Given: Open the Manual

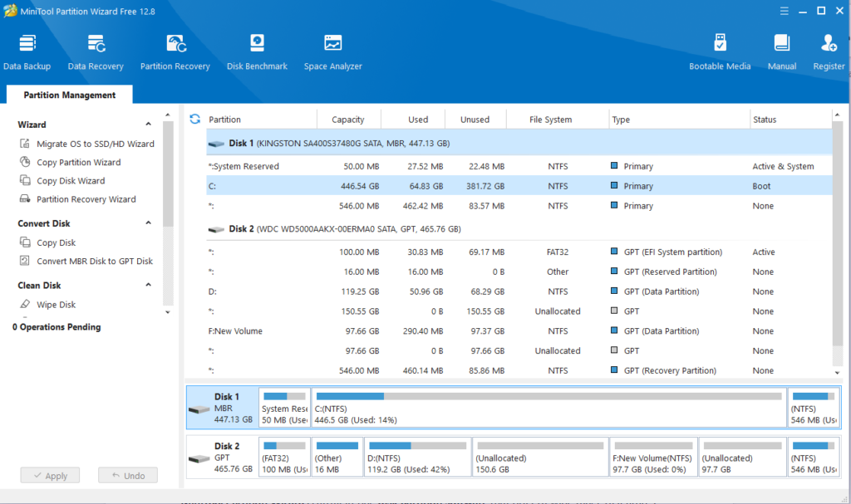Looking at the screenshot, I should pos(781,52).
